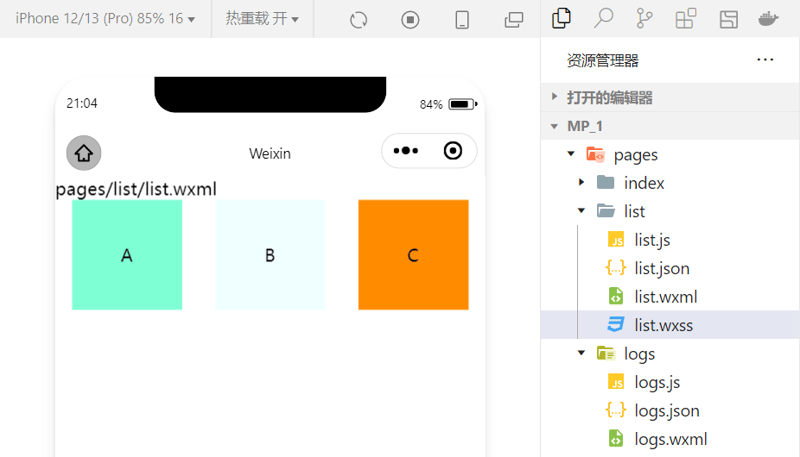Open the layout panel icon

[729, 19]
